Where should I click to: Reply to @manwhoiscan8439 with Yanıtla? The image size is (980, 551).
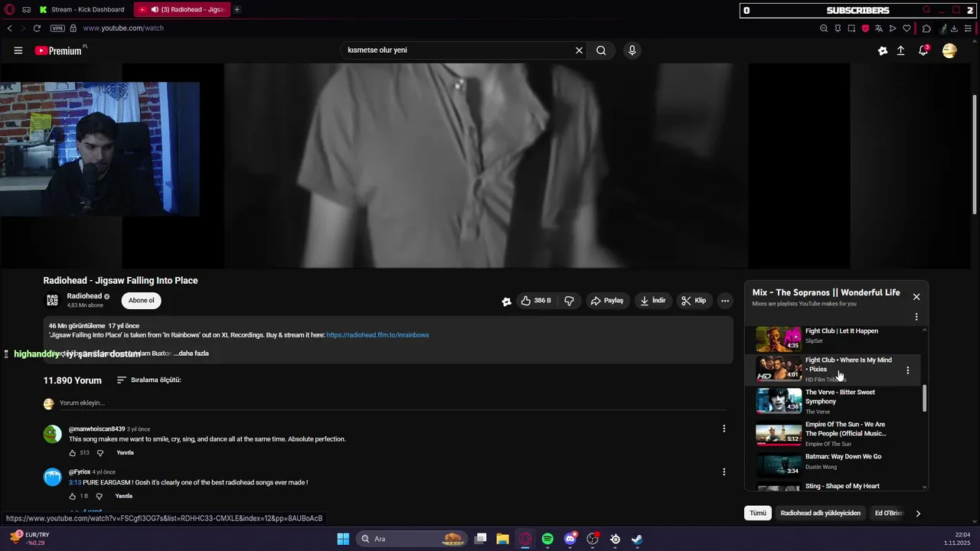(x=125, y=453)
